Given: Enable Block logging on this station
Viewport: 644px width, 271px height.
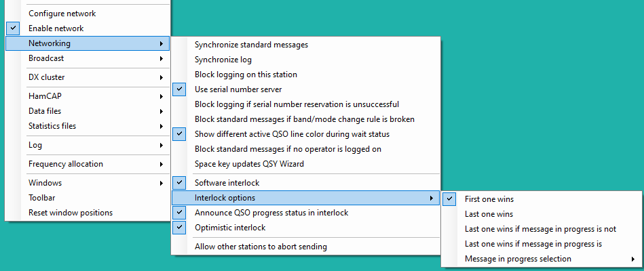Looking at the screenshot, I should coord(305,75).
